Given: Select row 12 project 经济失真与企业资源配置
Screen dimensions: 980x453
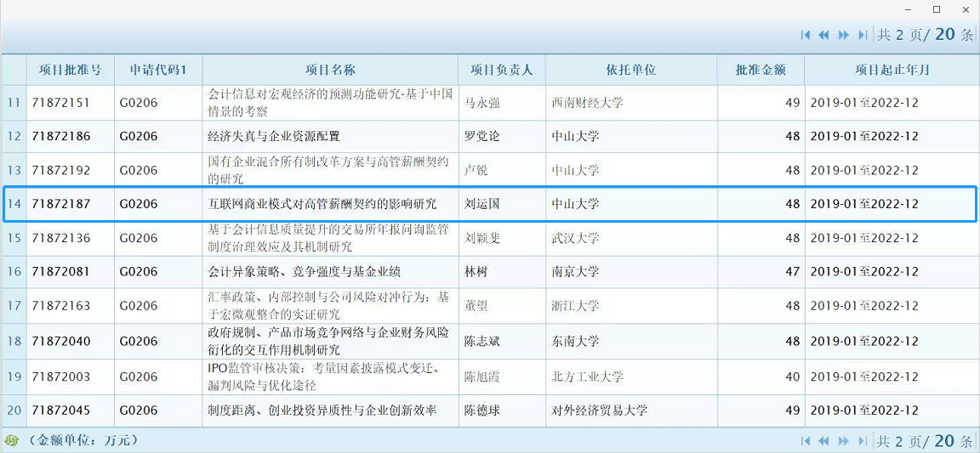Looking at the screenshot, I should click(x=274, y=136).
